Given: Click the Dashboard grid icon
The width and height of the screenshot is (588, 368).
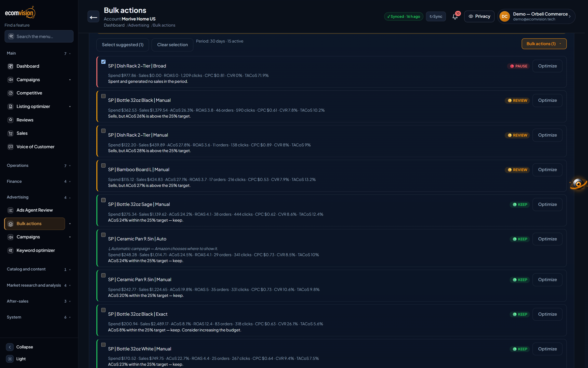Looking at the screenshot, I should point(10,66).
